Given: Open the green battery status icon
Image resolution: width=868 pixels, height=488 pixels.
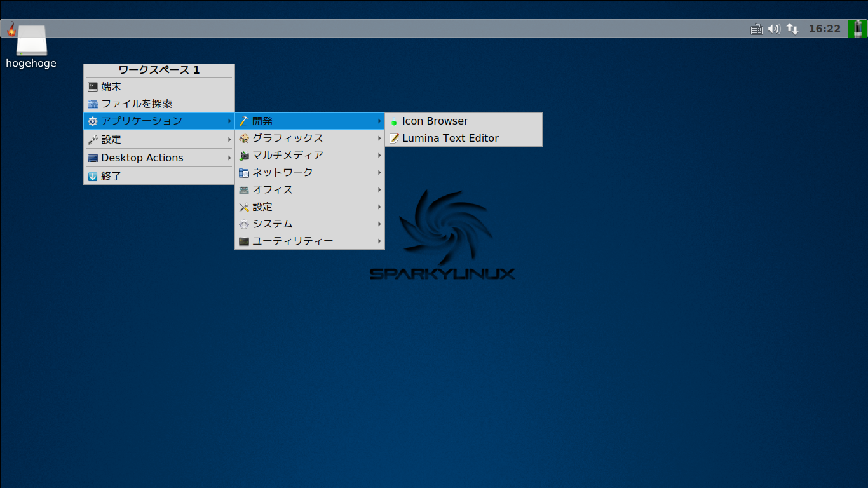Looking at the screenshot, I should coord(858,29).
